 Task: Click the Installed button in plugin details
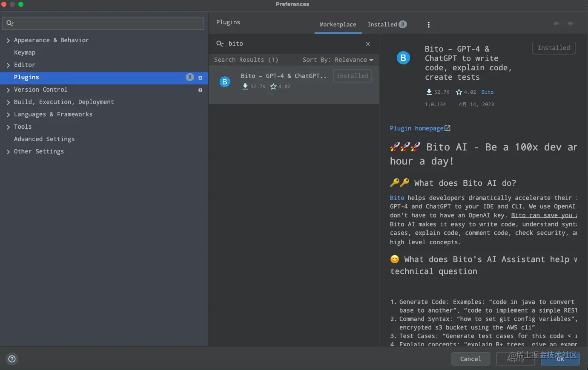coord(554,48)
